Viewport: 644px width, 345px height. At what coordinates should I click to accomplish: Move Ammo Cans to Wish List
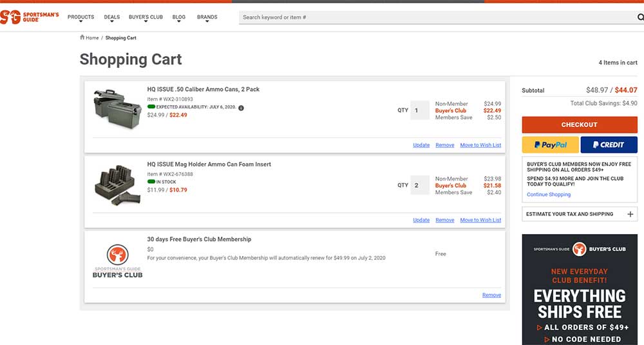(480, 145)
